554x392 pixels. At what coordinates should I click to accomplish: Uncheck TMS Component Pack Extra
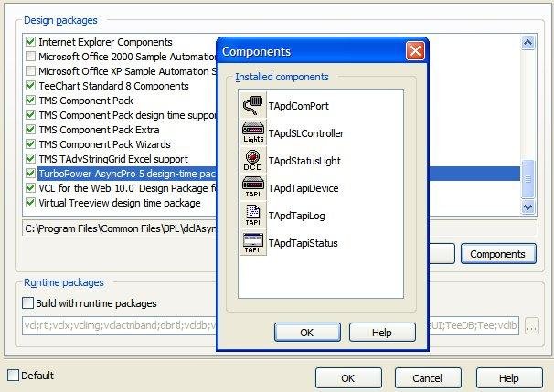pos(31,130)
